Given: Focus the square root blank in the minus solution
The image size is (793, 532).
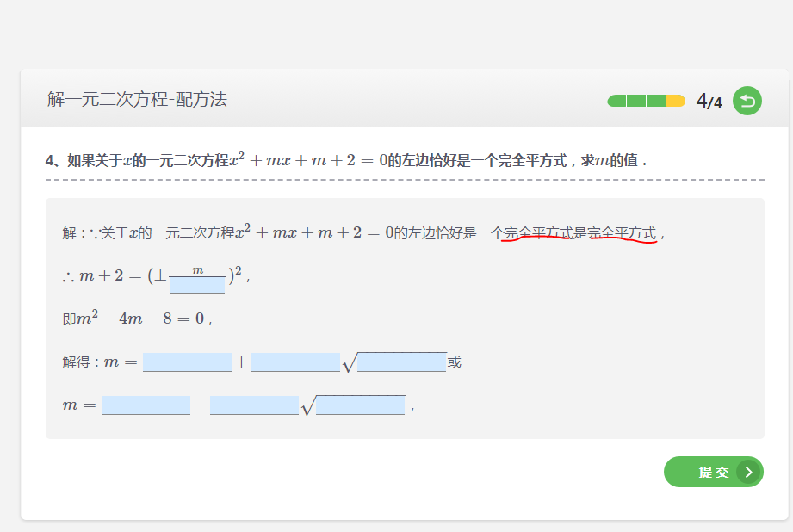Looking at the screenshot, I should (x=360, y=405).
